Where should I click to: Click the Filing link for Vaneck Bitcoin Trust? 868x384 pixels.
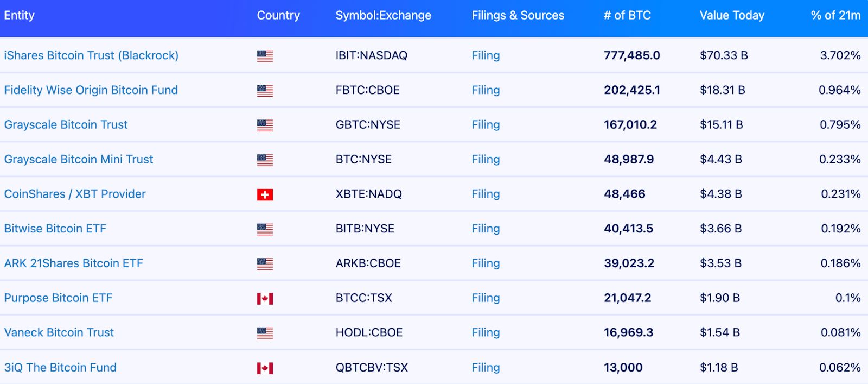tap(485, 332)
